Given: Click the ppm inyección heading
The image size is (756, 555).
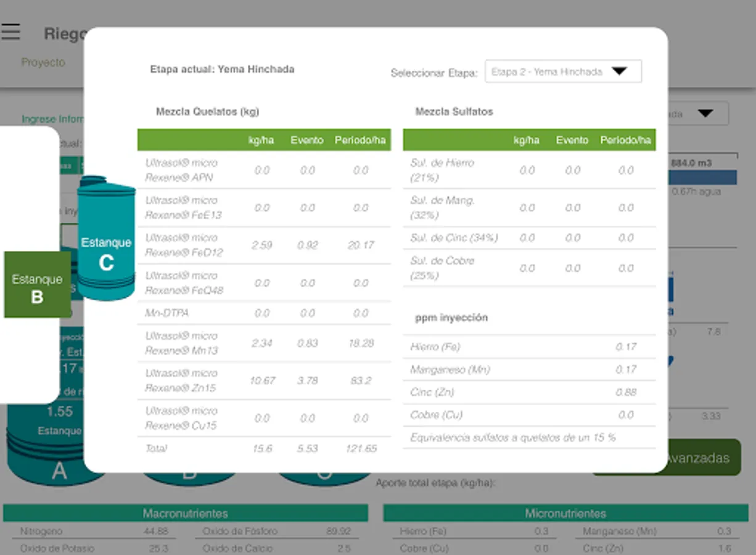Looking at the screenshot, I should pos(451,318).
